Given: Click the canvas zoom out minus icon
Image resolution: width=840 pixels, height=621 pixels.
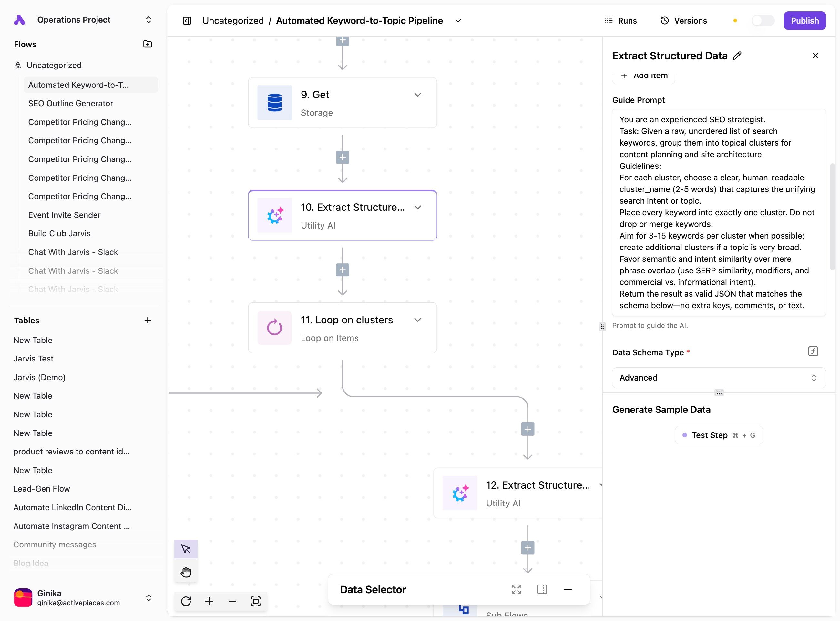Looking at the screenshot, I should [x=232, y=601].
